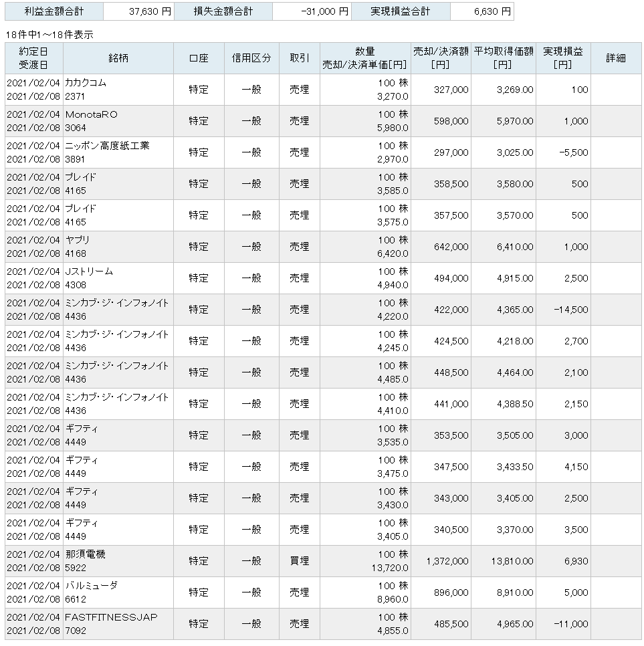Viewport: 644px width, 646px height.
Task: Click the -14,500 realized loss cell
Action: click(x=571, y=310)
